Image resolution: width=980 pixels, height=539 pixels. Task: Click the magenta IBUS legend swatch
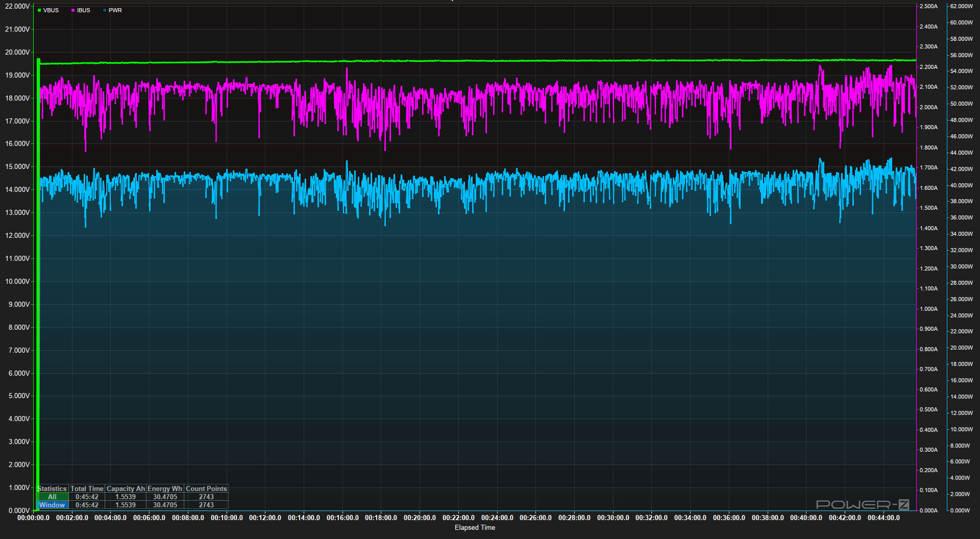[x=73, y=10]
